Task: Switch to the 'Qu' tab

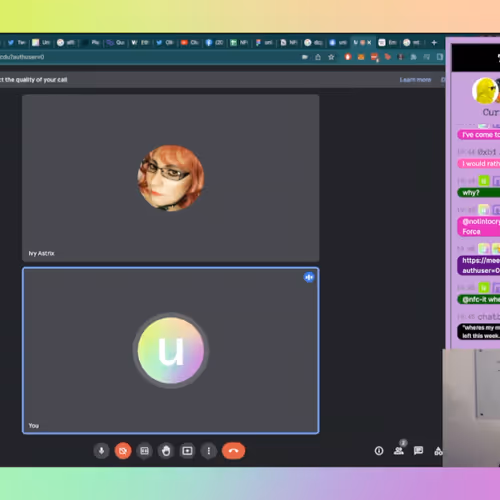Action: pyautogui.click(x=116, y=43)
